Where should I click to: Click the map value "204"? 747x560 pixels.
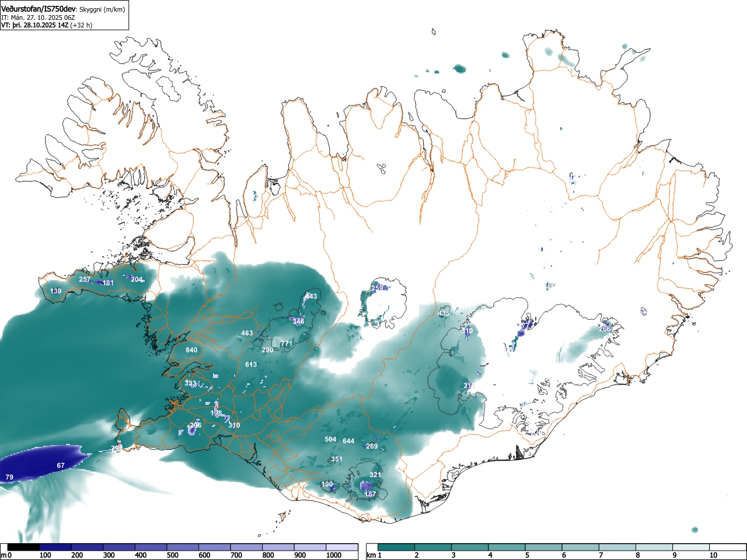(x=137, y=279)
